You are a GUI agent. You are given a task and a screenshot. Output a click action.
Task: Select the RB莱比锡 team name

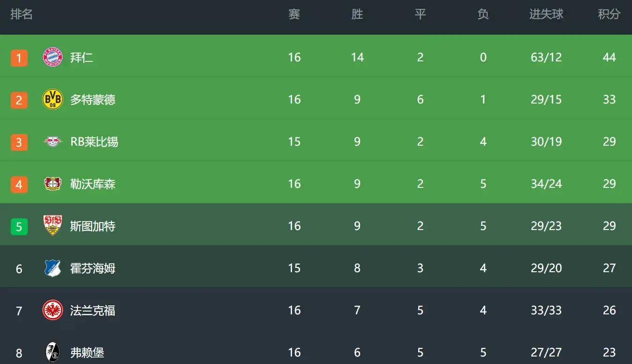(94, 142)
